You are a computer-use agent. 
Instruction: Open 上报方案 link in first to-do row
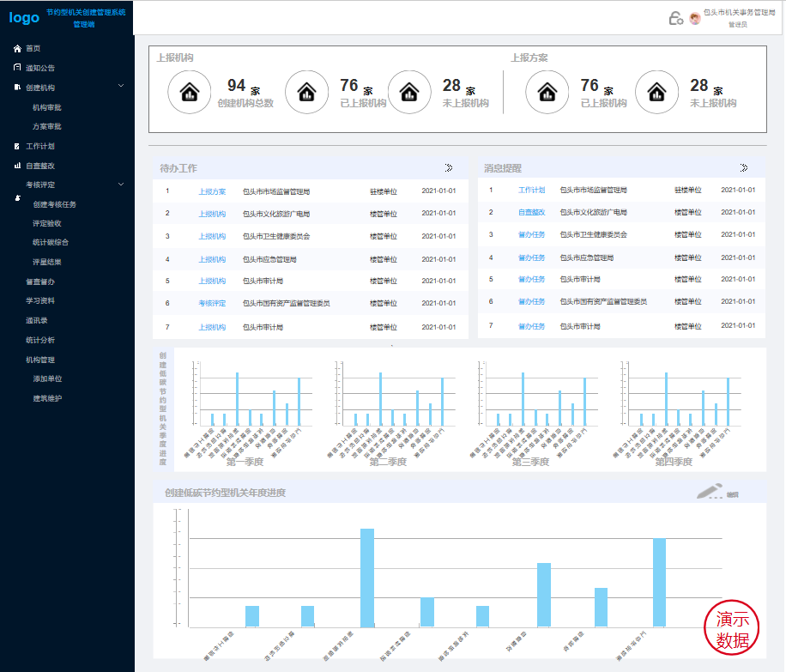coord(212,191)
